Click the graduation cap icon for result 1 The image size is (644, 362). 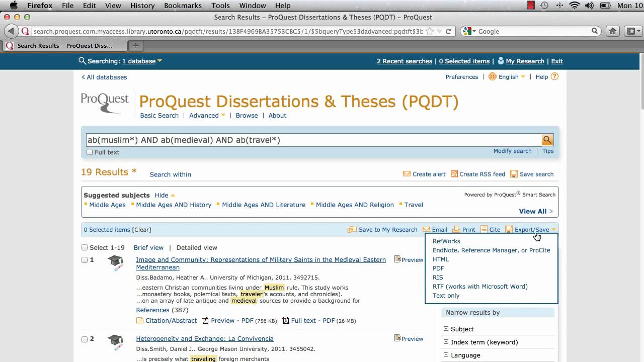click(116, 263)
